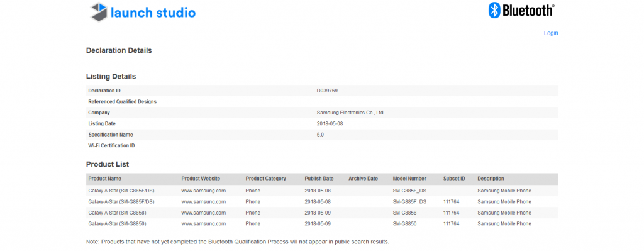Select product Galaxy-A-Star (SM-G8858)
644x251 pixels.
click(x=118, y=213)
